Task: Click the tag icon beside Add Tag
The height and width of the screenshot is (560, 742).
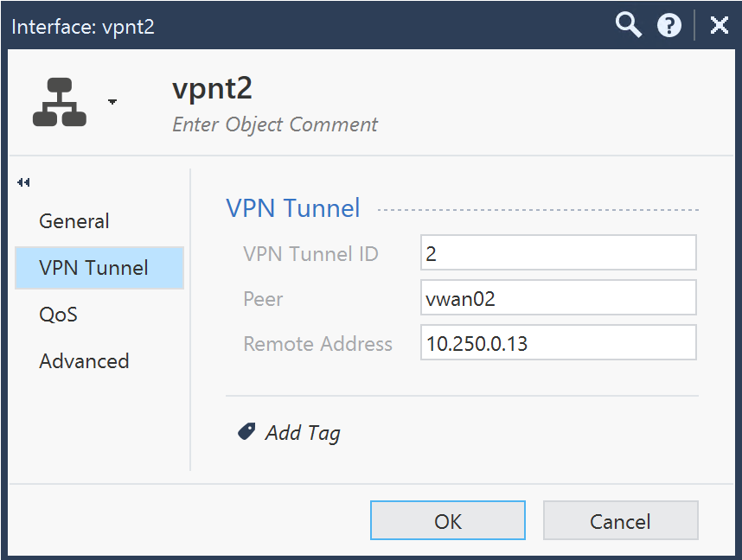Action: pyautogui.click(x=246, y=431)
